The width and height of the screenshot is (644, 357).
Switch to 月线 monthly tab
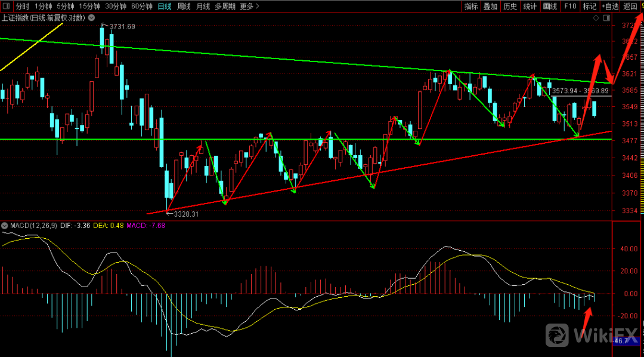[x=203, y=7]
